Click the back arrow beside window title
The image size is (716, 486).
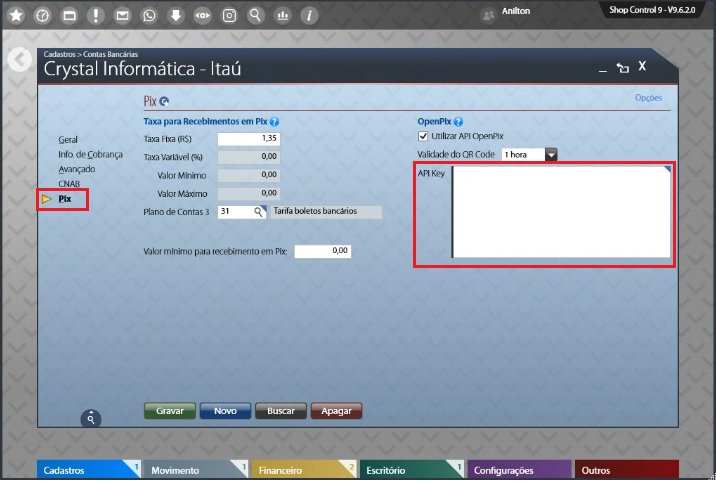(x=19, y=60)
